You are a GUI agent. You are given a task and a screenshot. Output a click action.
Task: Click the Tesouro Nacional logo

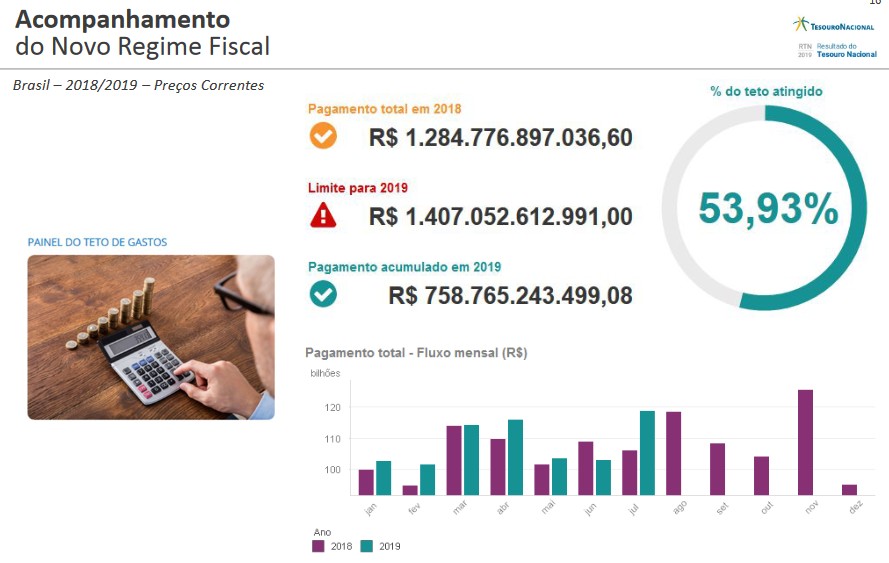click(x=833, y=25)
